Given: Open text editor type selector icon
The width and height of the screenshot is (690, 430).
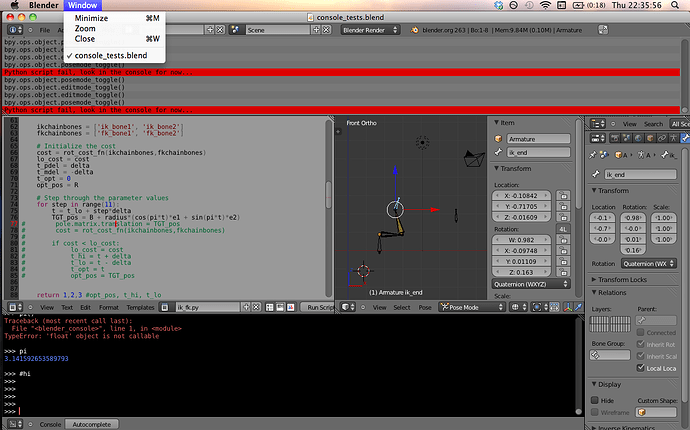Looking at the screenshot, I should tap(16, 307).
